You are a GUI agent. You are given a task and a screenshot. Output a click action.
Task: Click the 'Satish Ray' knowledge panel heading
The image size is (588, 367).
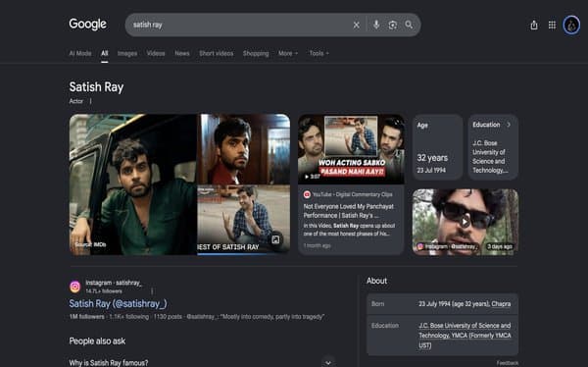pyautogui.click(x=96, y=87)
